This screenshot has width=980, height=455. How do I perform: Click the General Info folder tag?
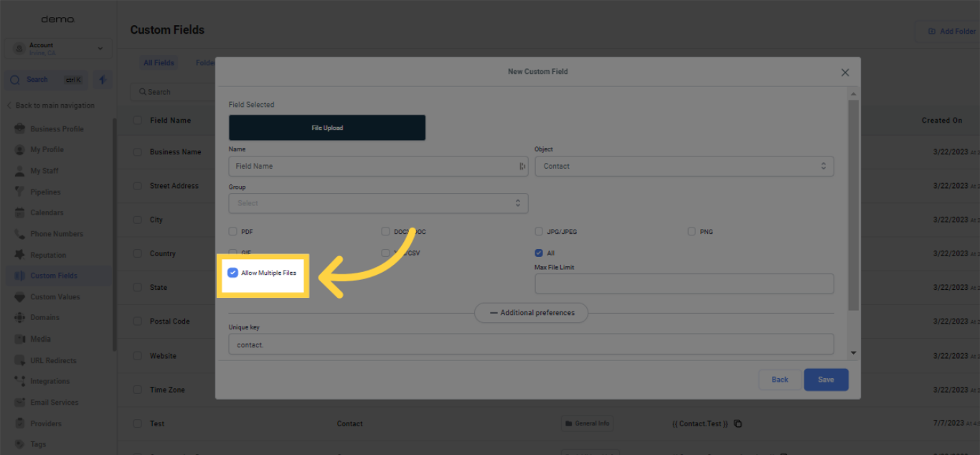tap(587, 423)
